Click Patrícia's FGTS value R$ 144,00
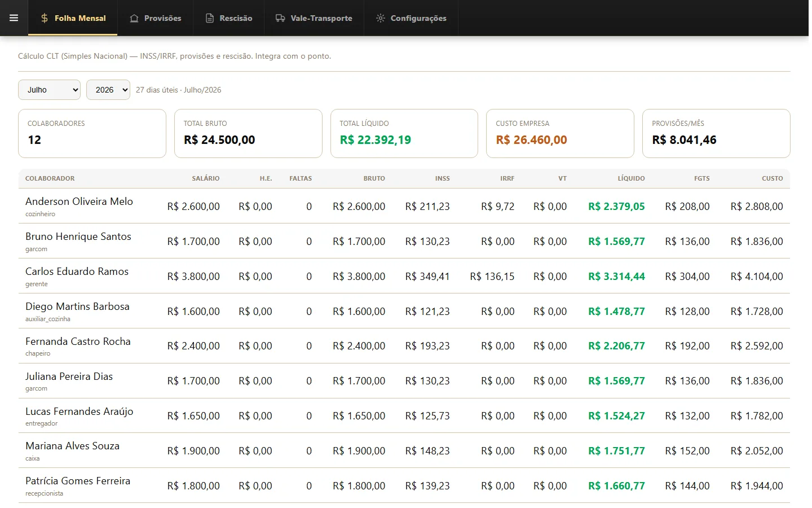Viewport: 812px width, 508px height. [687, 486]
